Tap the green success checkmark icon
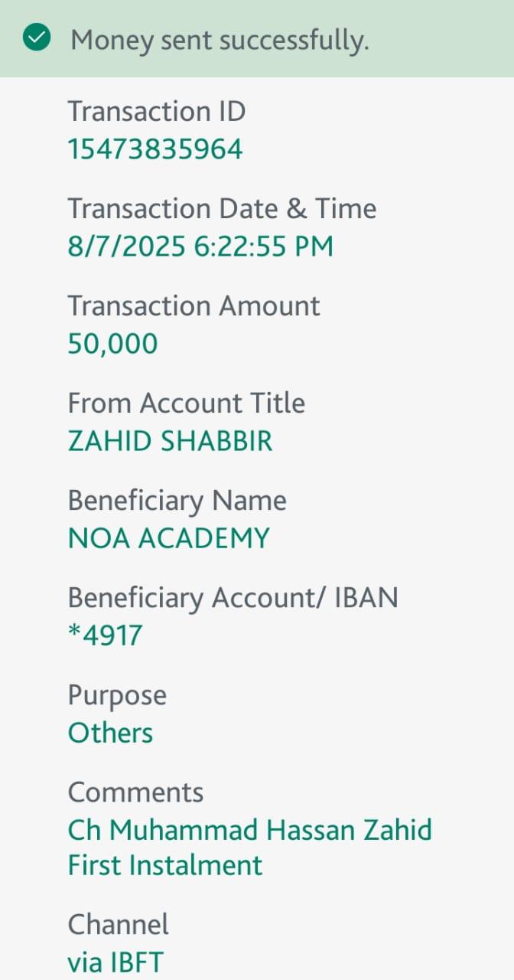This screenshot has height=980, width=514. pyautogui.click(x=37, y=38)
